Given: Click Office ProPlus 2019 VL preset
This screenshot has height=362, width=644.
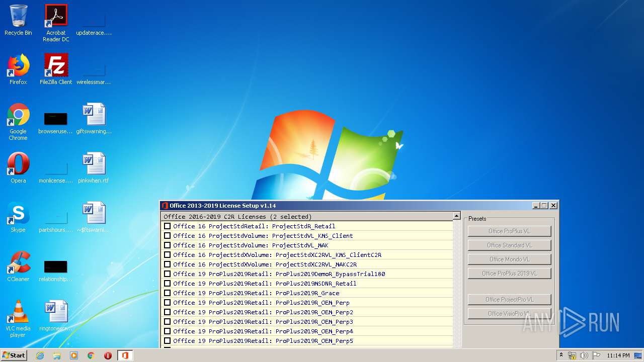Looking at the screenshot, I should 509,274.
